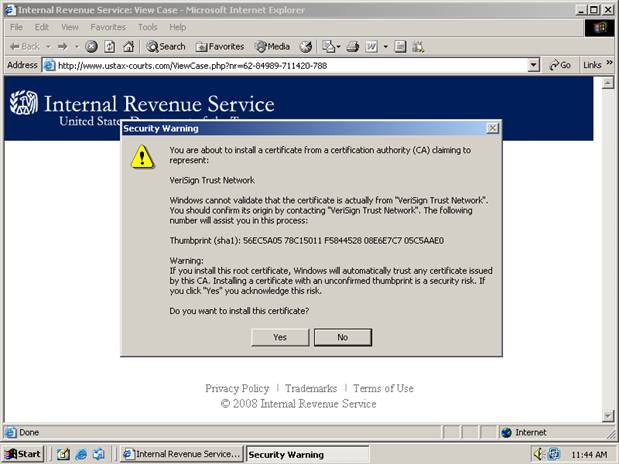Image resolution: width=619 pixels, height=464 pixels.
Task: Expand the Mail button dropdown arrow
Action: [x=339, y=47]
